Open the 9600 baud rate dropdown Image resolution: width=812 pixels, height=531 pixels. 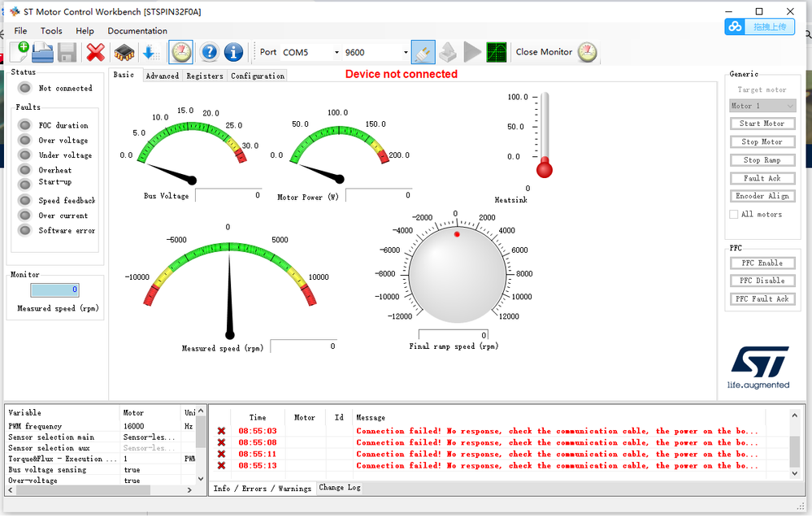coord(406,52)
